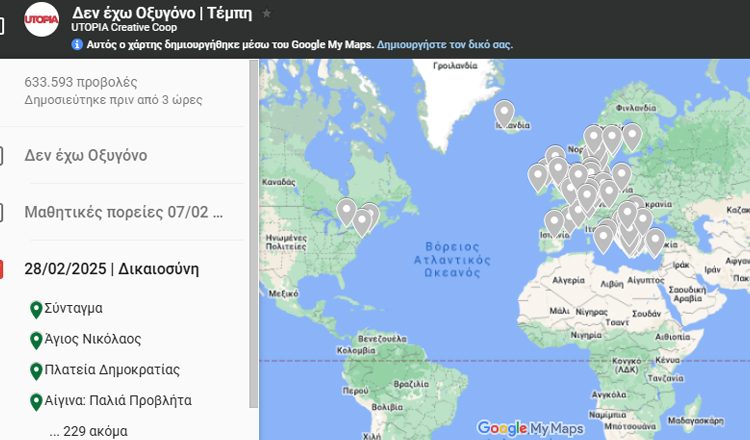
Task: Click the green pin beside Πλατεία Δημοκρατίας
Action: coord(36,371)
